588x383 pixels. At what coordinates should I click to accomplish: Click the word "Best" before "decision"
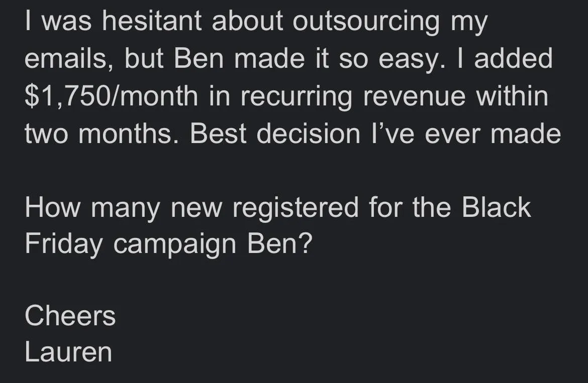218,133
